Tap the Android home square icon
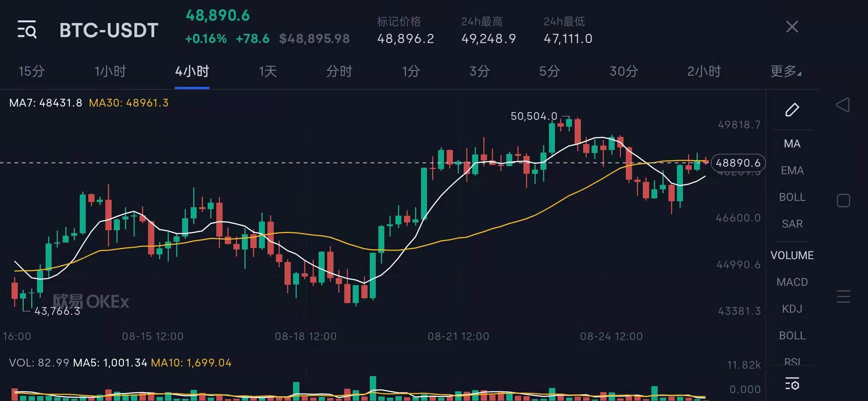The image size is (868, 401). 843,200
